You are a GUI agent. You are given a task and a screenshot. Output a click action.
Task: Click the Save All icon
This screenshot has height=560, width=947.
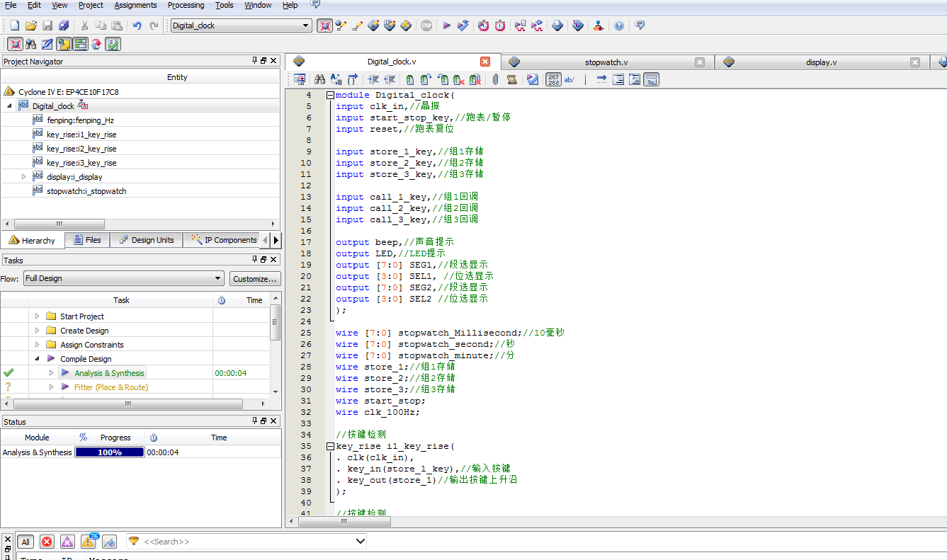[63, 25]
